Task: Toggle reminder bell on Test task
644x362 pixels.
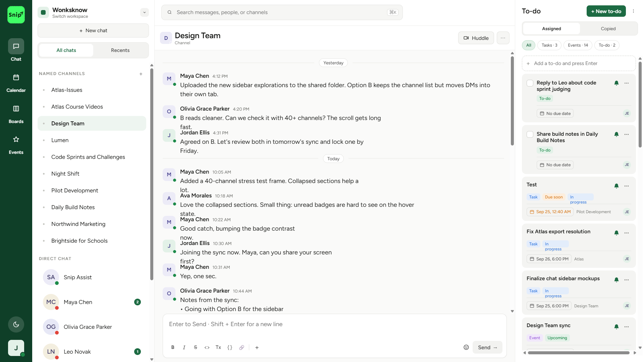Action: click(616, 186)
